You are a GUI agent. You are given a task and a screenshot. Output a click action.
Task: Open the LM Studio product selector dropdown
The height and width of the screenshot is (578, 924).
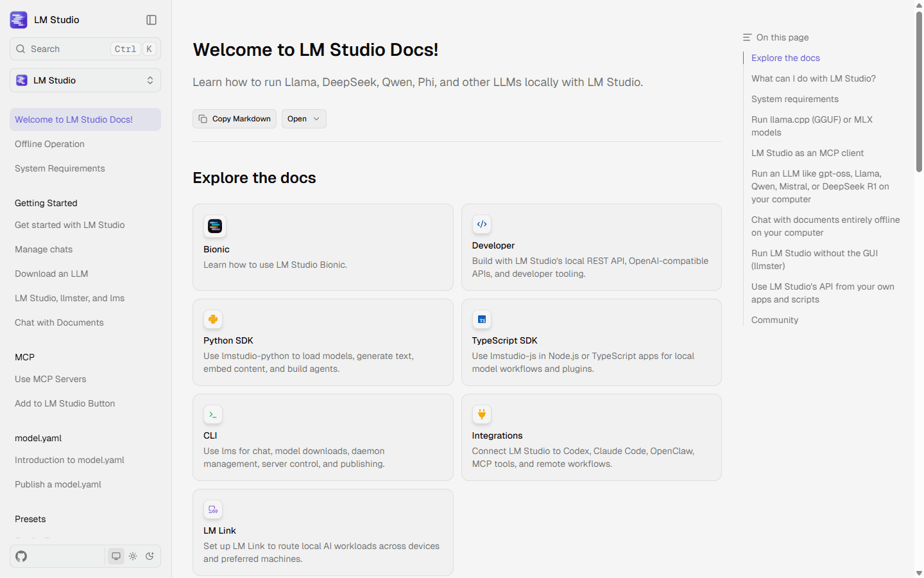point(85,80)
